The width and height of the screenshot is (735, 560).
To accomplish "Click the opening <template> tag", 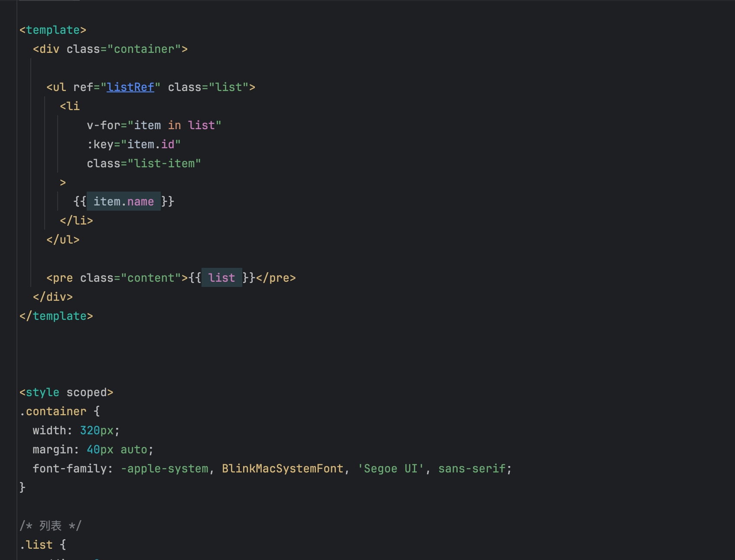I will click(53, 30).
